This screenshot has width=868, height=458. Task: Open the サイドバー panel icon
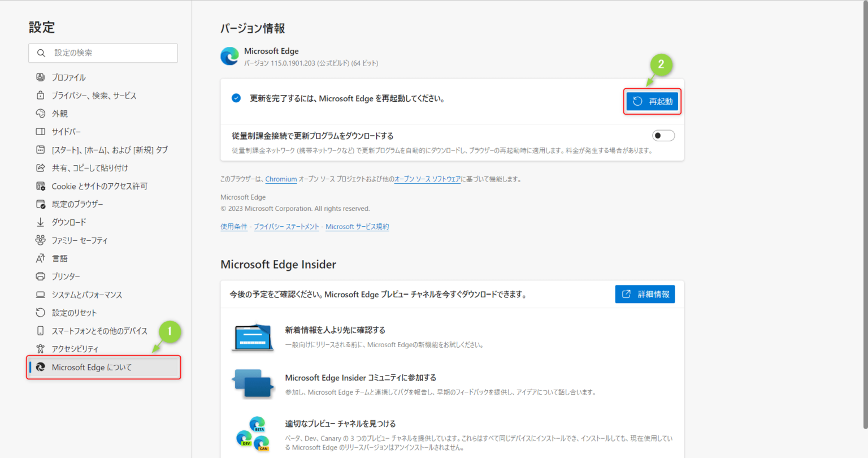(40, 131)
